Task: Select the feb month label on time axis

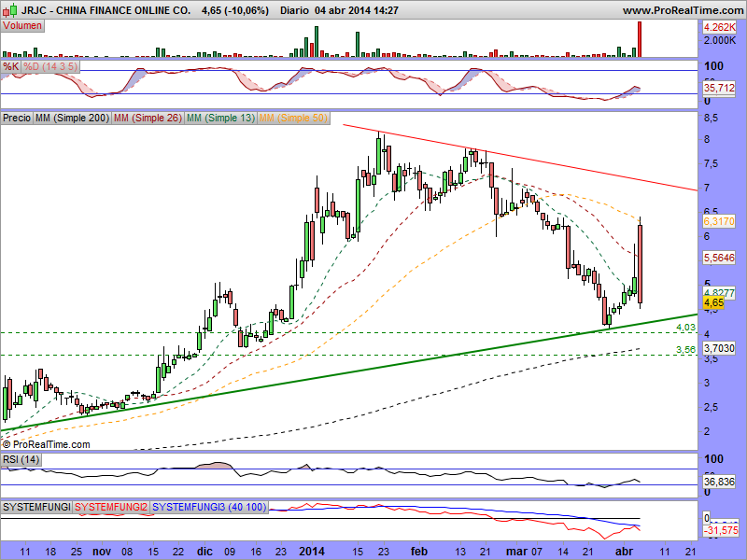Action: [418, 552]
